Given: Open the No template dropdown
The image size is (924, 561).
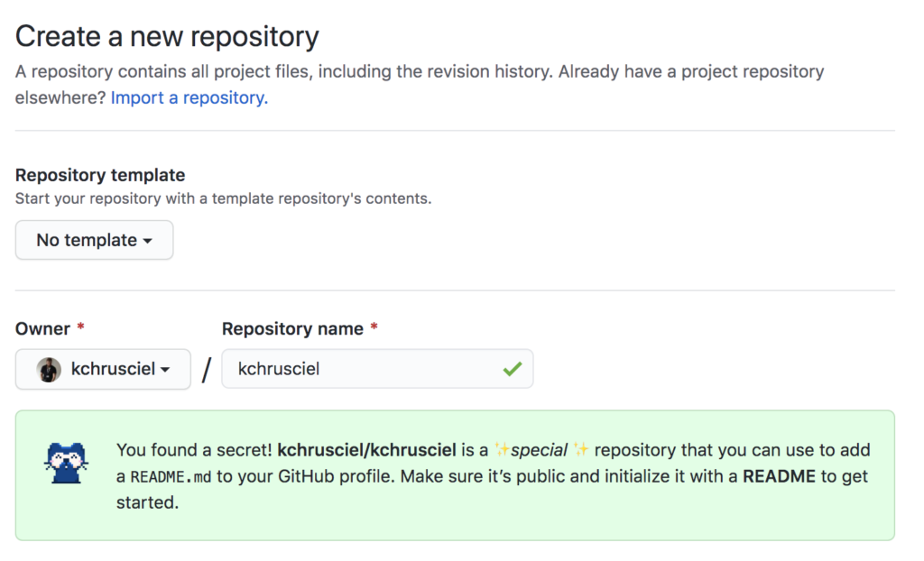Looking at the screenshot, I should tap(94, 240).
